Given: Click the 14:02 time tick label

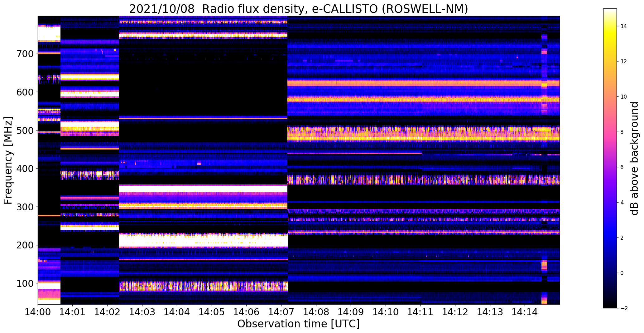Looking at the screenshot, I should (x=107, y=311).
